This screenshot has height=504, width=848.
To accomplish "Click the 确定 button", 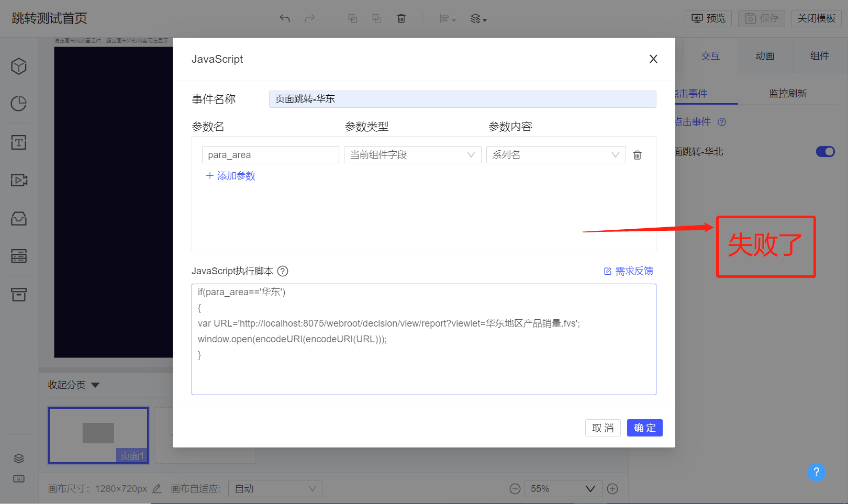I will point(644,428).
